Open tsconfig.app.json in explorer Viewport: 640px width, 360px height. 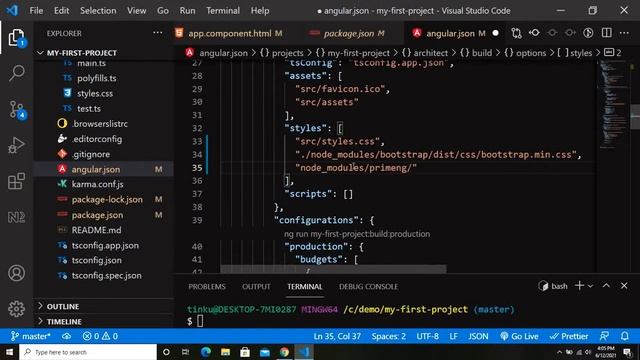pyautogui.click(x=104, y=245)
